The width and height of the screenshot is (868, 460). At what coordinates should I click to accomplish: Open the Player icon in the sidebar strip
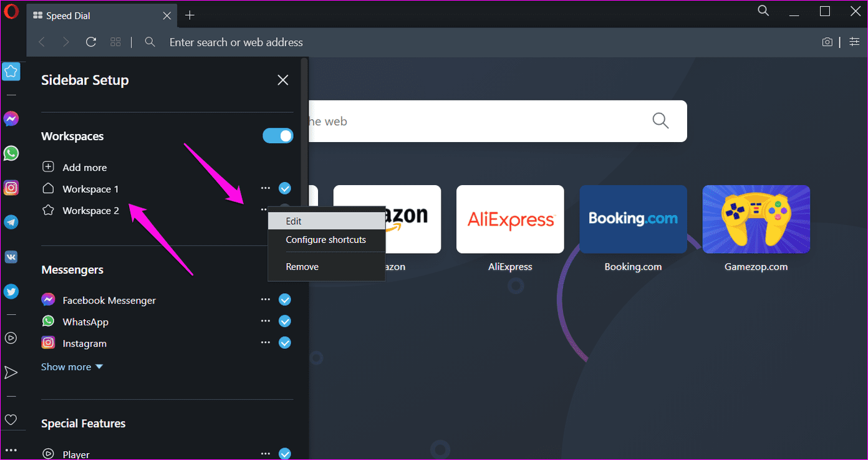(11, 338)
